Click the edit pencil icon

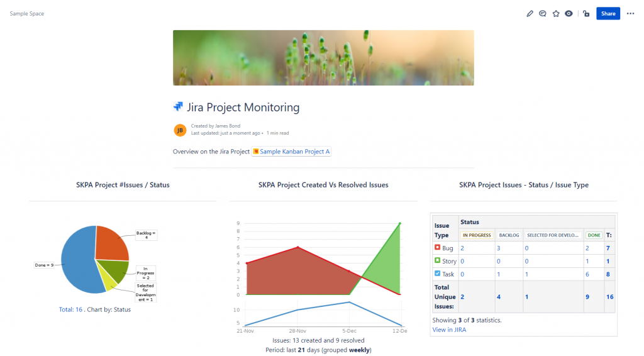(x=530, y=14)
